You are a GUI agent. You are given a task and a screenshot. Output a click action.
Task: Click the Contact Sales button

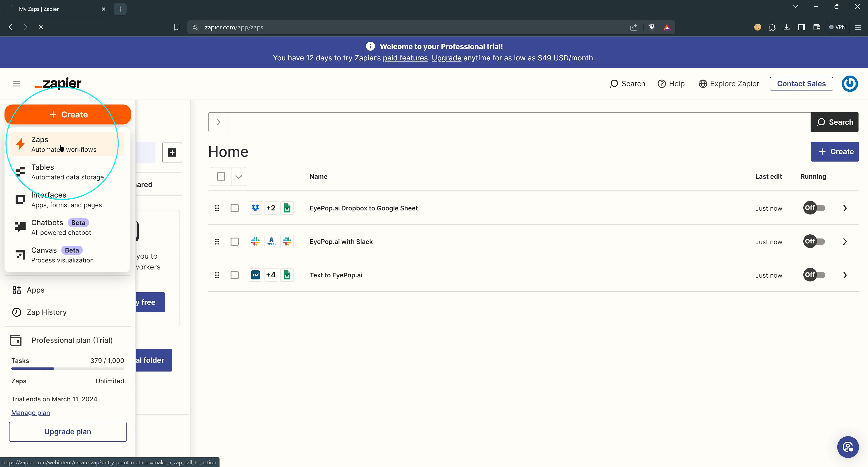point(801,83)
